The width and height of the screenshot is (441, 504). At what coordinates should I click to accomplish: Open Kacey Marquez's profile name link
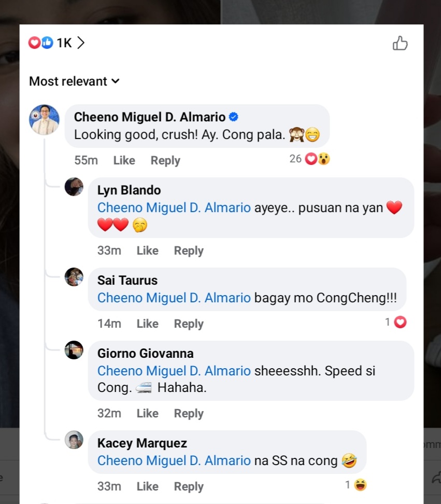pos(142,443)
